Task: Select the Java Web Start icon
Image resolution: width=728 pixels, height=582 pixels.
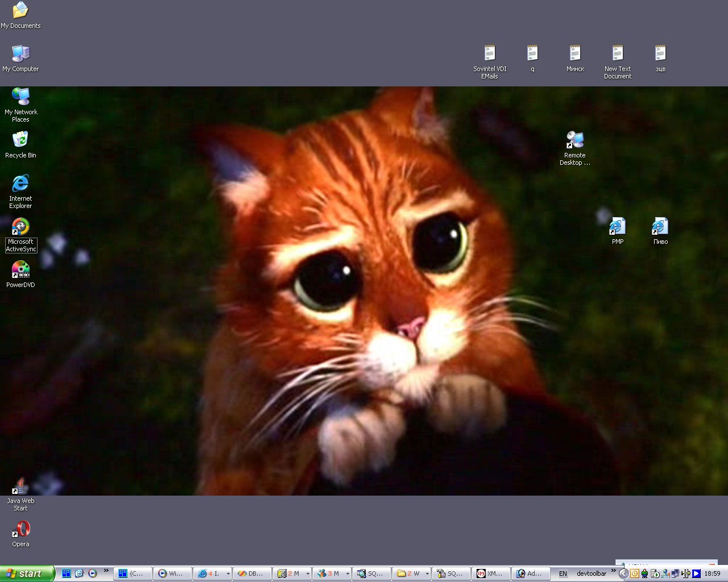Action: pos(20,494)
